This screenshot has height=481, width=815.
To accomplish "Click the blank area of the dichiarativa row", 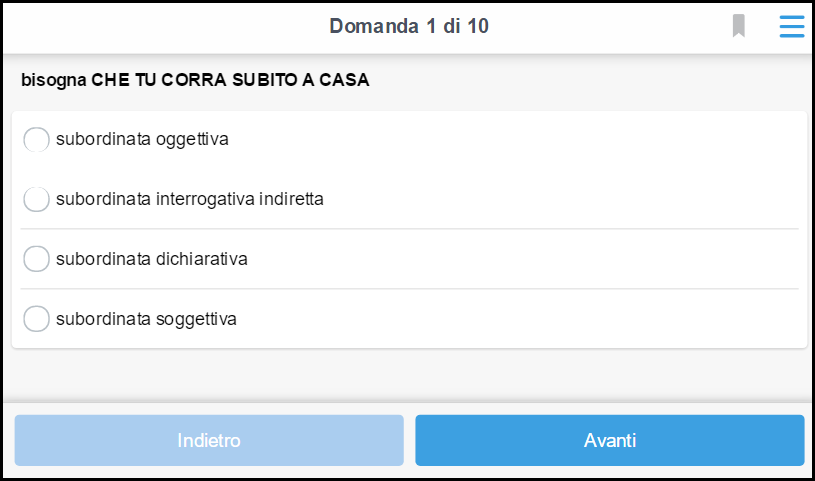I will click(x=522, y=259).
